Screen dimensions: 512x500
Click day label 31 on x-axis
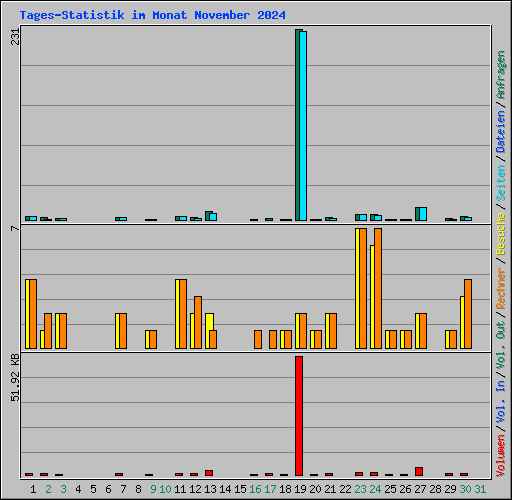click(x=480, y=489)
